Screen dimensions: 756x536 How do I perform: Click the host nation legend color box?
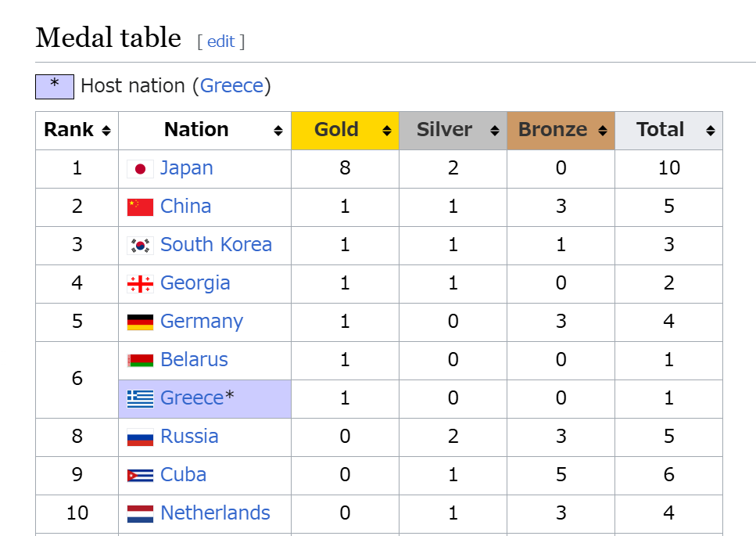[55, 87]
